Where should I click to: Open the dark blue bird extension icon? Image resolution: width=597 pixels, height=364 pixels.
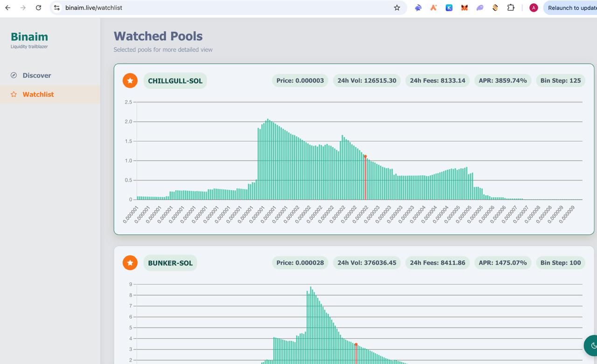click(x=418, y=8)
